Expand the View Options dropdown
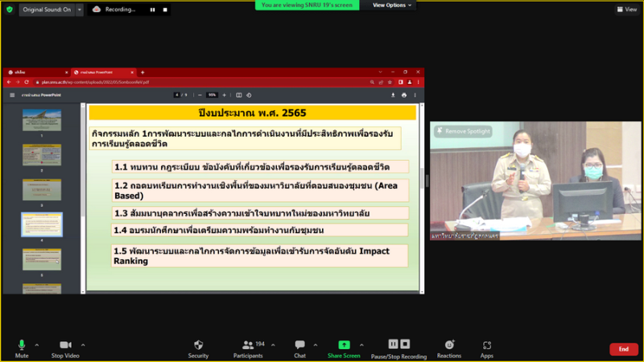 tap(393, 5)
